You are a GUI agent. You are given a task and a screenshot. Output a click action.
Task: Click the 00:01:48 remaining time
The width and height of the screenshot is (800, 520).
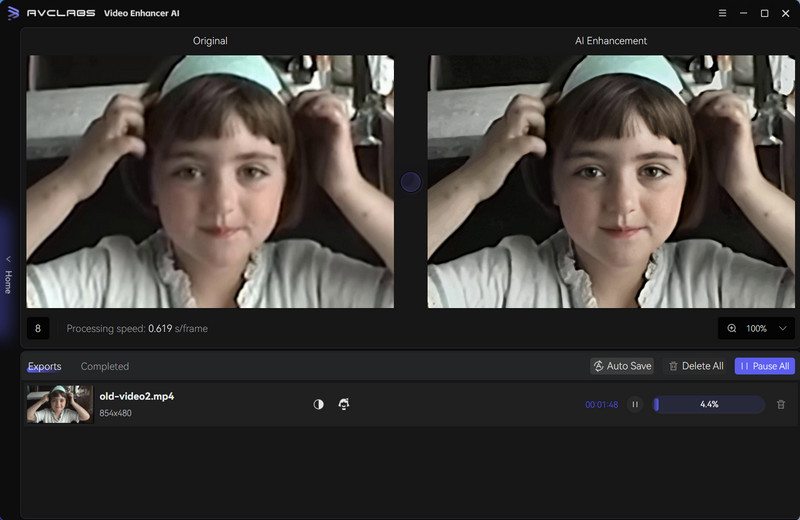602,405
